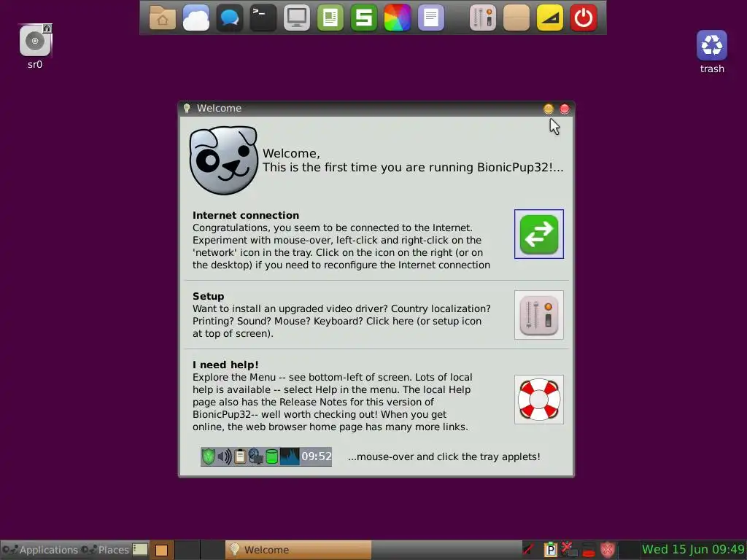Open the purple text document dock icon
747x560 pixels.
(430, 18)
